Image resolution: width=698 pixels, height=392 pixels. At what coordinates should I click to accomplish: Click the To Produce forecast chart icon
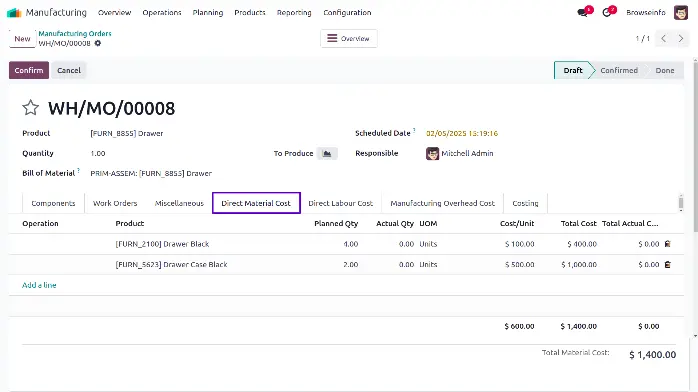coord(327,154)
